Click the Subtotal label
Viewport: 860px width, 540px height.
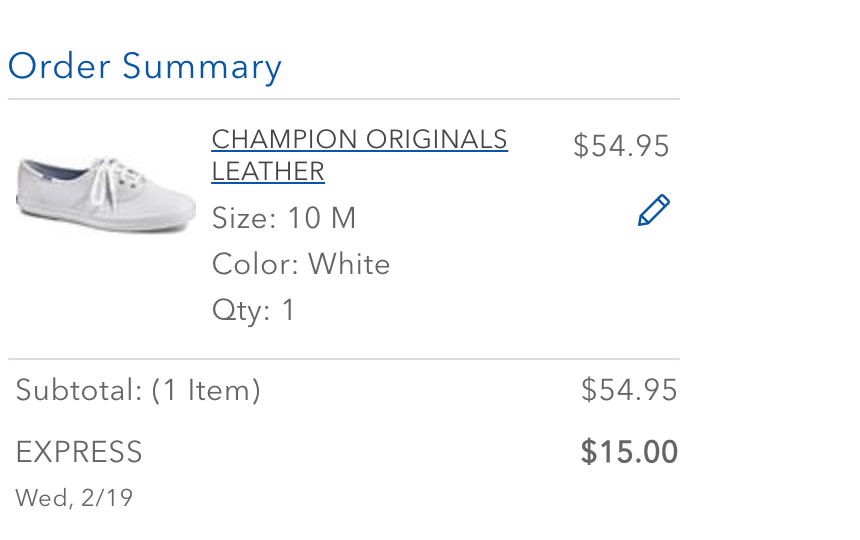coord(79,390)
